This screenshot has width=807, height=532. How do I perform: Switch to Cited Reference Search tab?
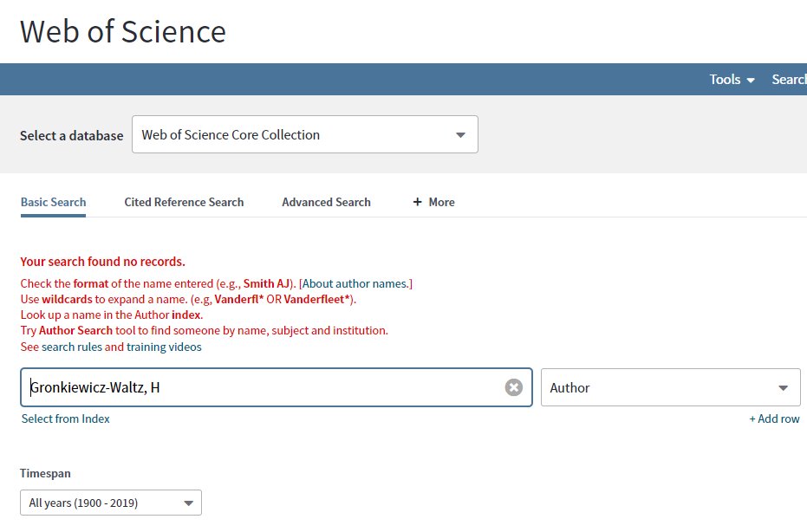(184, 202)
